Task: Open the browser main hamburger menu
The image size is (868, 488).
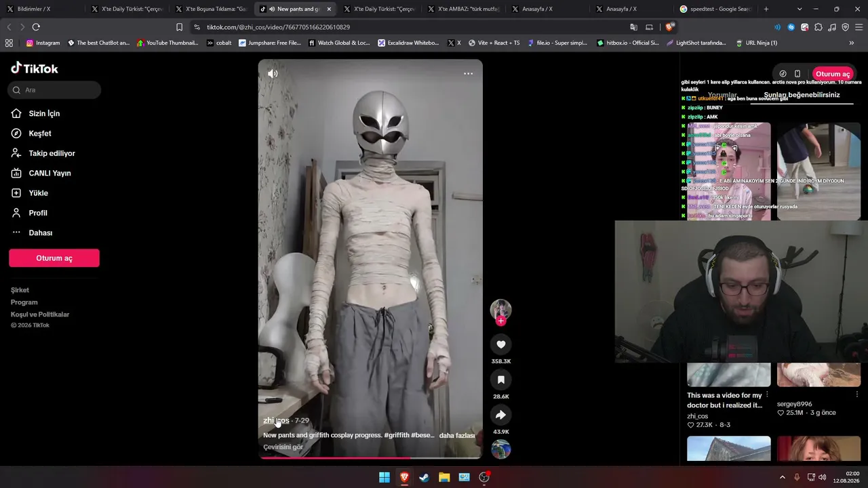Action: click(859, 27)
